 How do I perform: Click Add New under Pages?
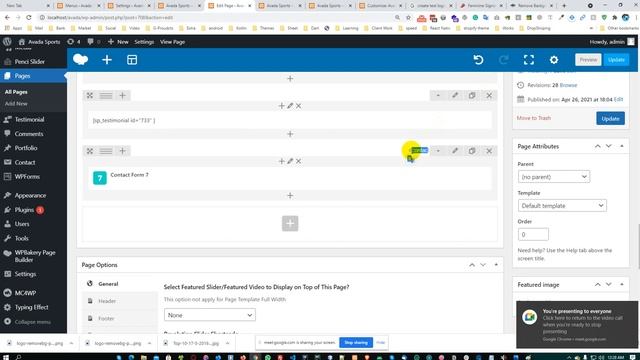tap(16, 104)
